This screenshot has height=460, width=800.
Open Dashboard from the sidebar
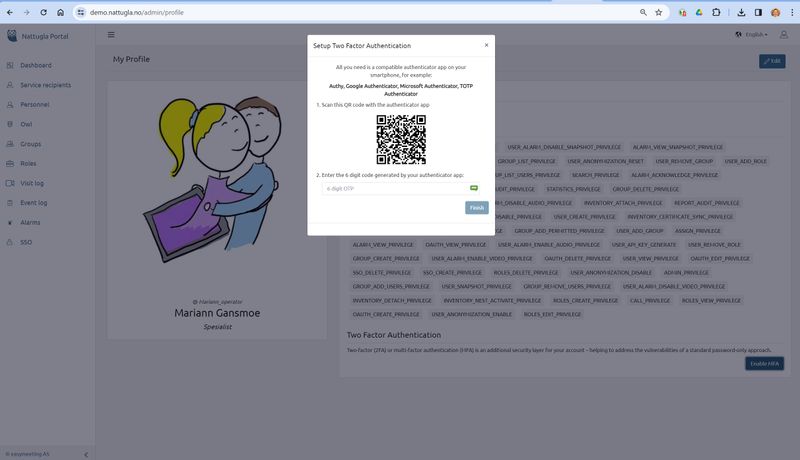(x=35, y=65)
